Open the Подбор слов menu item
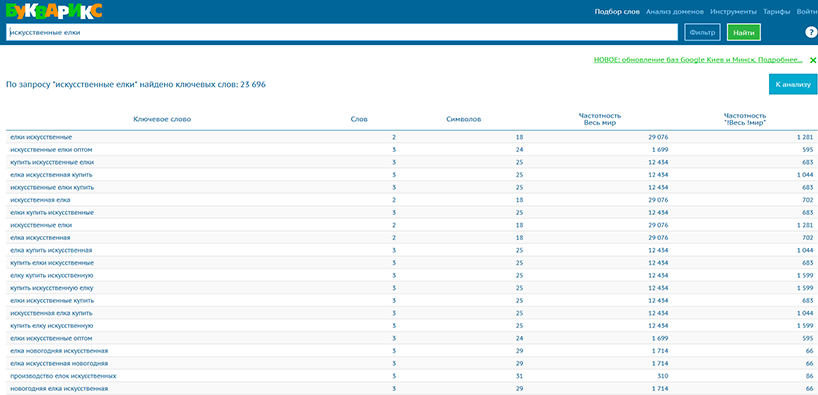The width and height of the screenshot is (818, 395). tap(617, 11)
